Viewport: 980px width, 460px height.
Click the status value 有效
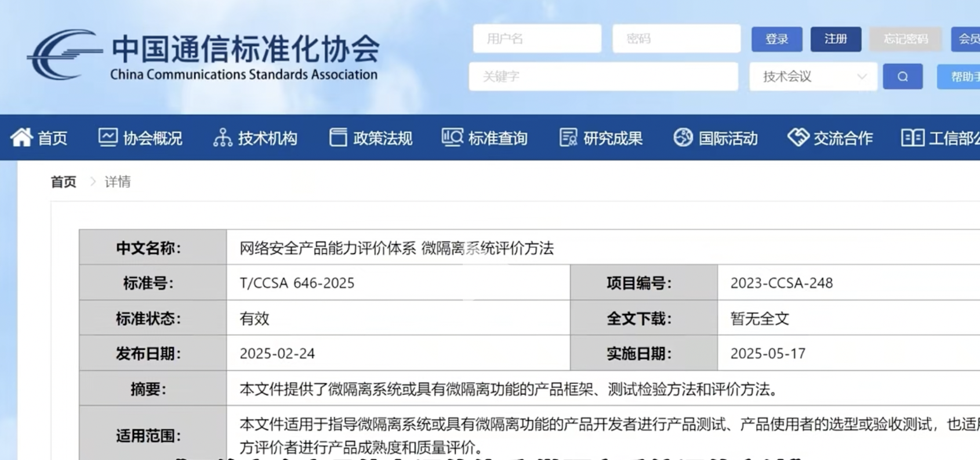255,319
